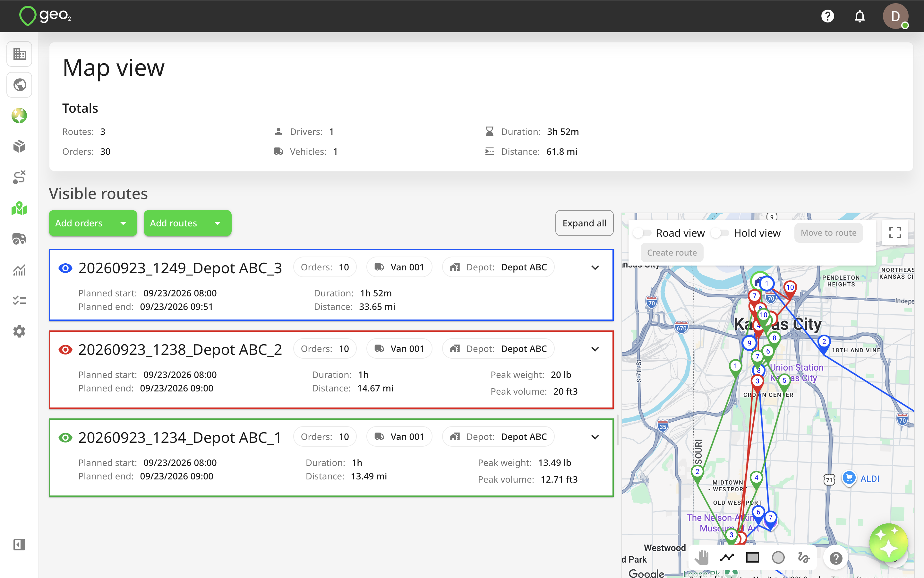Viewport: 924px width, 578px height.
Task: Click the ALDI store marker on map
Action: click(849, 478)
